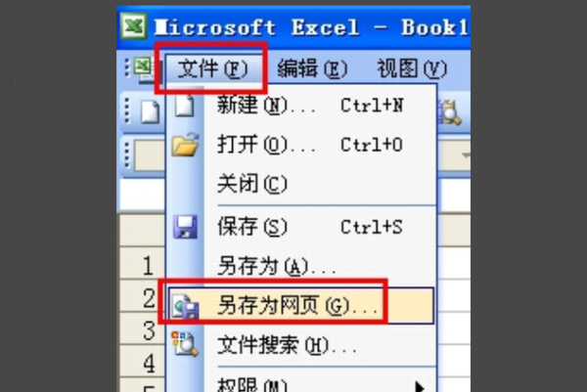The image size is (587, 392).
Task: Click the 新建 page icon in the menu
Action: [x=185, y=106]
